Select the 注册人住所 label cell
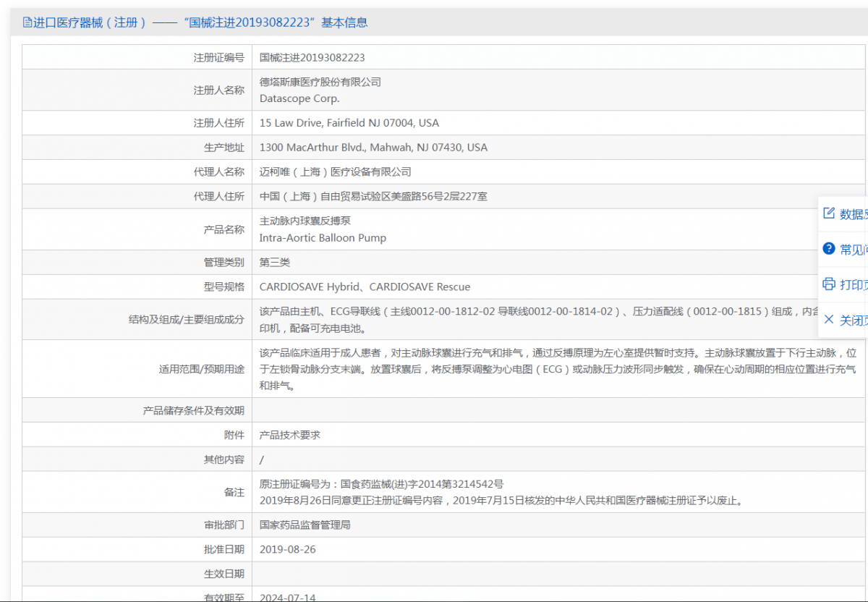 coord(137,123)
